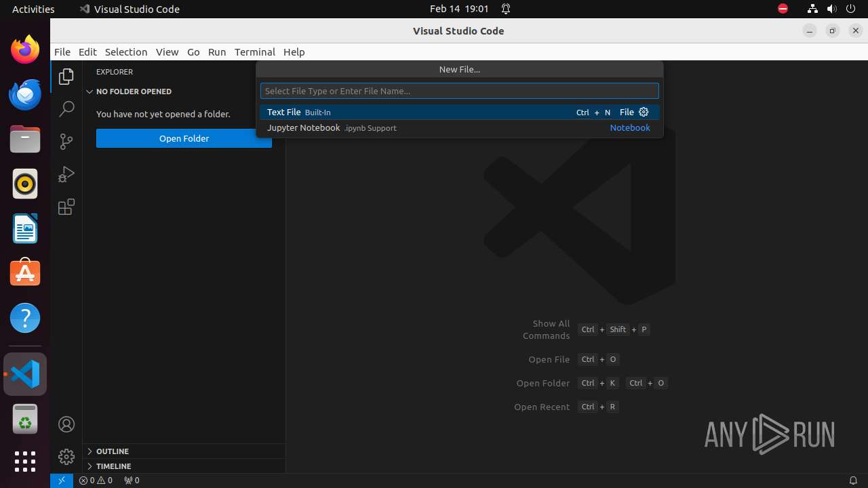
Task: Collapse the No Folder Opened section
Action: (184, 91)
